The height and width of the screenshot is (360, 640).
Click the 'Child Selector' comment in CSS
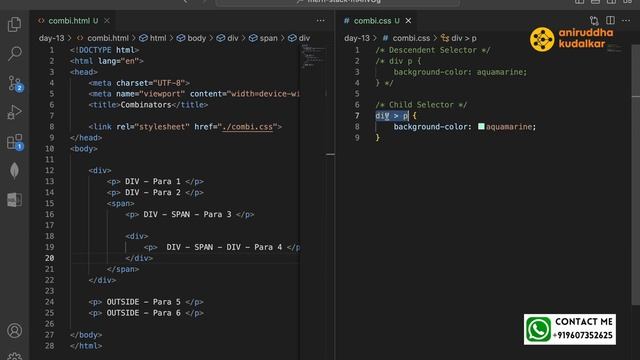coord(421,105)
